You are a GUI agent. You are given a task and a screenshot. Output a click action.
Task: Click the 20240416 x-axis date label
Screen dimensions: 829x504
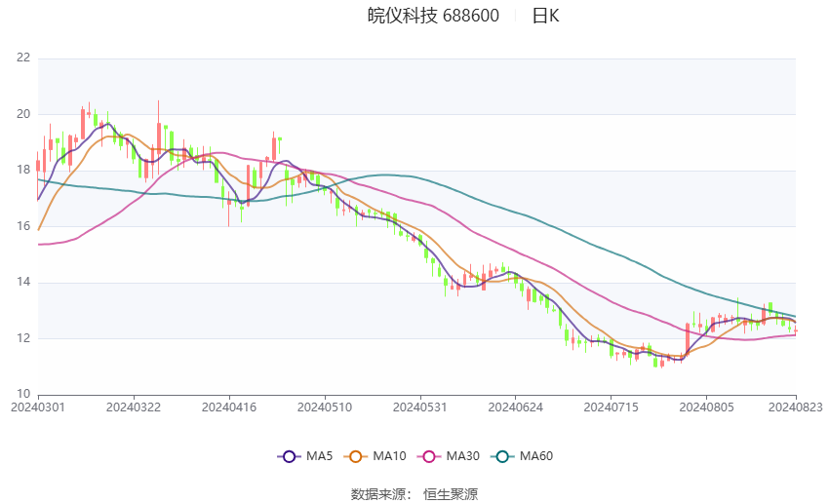[x=229, y=407]
